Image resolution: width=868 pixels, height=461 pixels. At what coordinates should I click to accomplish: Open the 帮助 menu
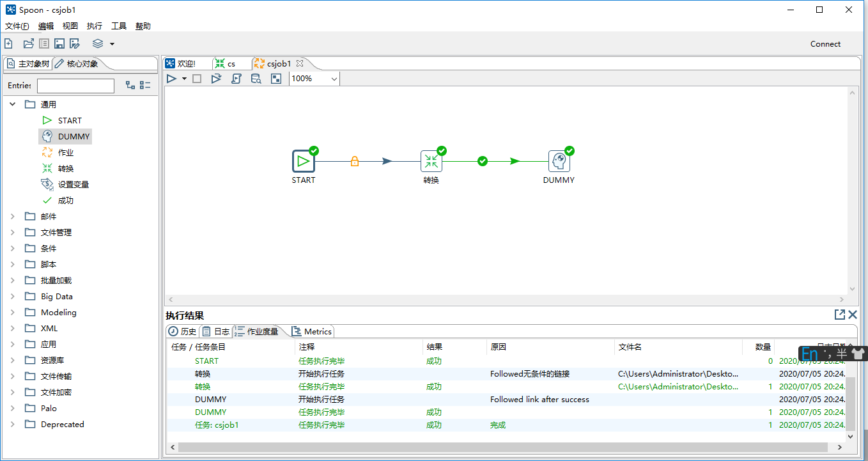tap(143, 26)
